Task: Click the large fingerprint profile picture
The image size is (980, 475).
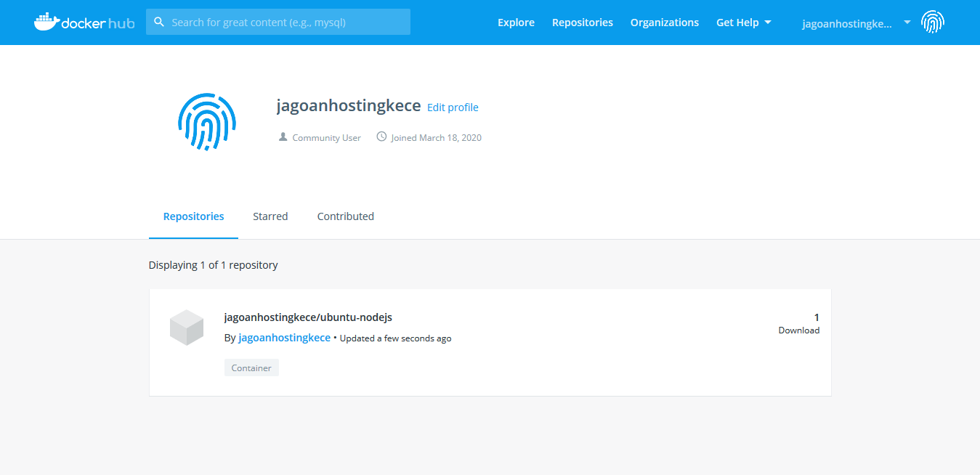Action: point(207,122)
